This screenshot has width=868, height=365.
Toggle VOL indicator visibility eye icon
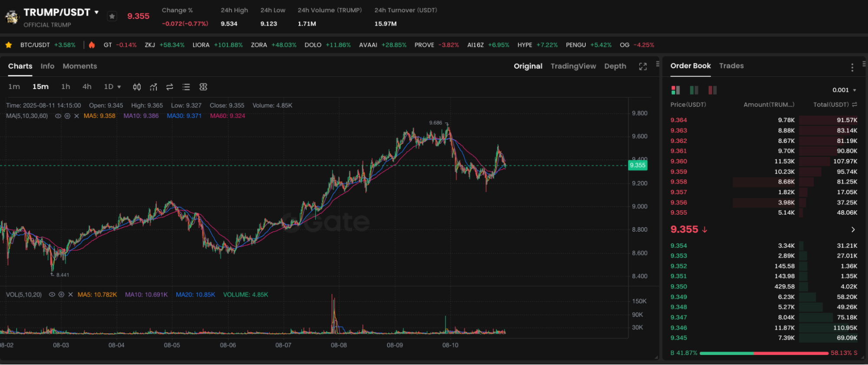pyautogui.click(x=52, y=295)
